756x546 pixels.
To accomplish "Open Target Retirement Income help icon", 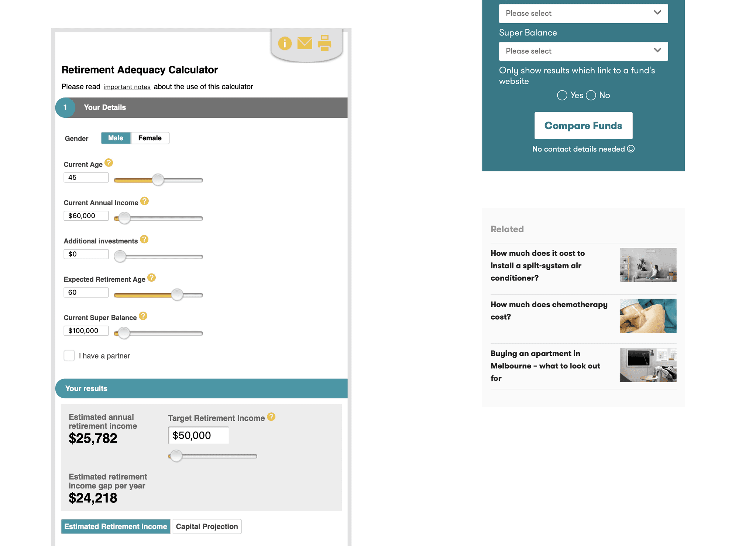I will click(x=271, y=417).
